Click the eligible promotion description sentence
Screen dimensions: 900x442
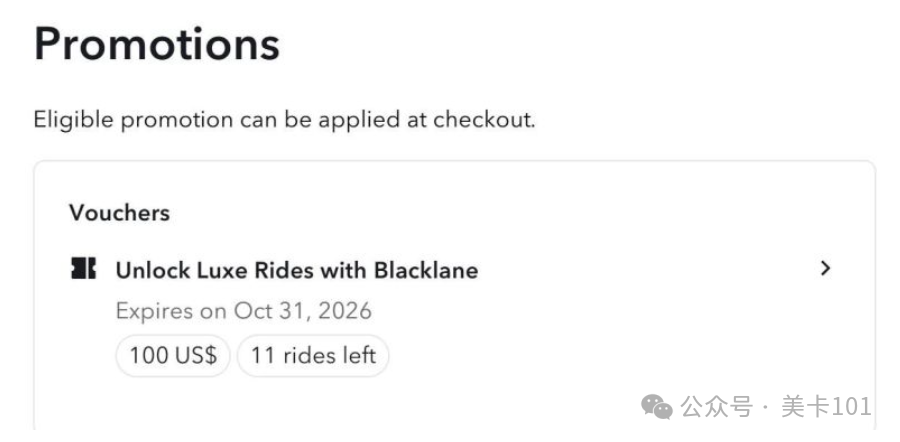click(285, 120)
